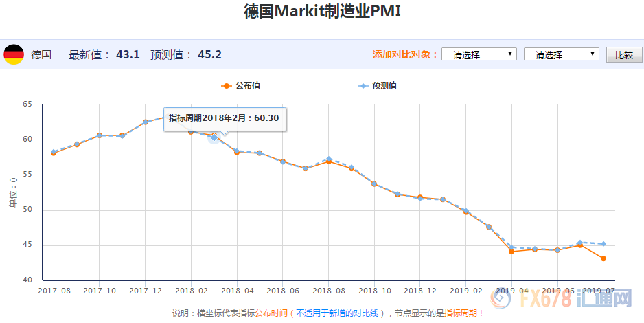Click the 德国 country name
This screenshot has height=323, width=644.
(x=41, y=55)
